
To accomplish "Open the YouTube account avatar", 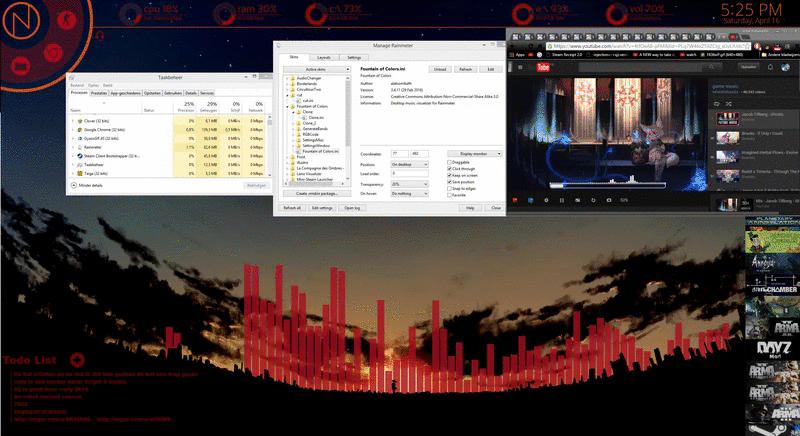I will (x=786, y=67).
